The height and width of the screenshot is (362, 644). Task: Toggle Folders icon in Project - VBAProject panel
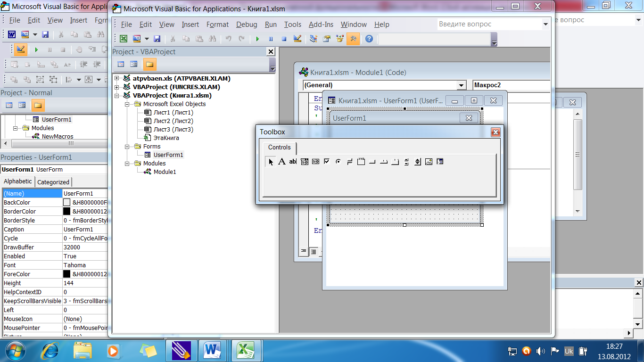click(x=149, y=64)
